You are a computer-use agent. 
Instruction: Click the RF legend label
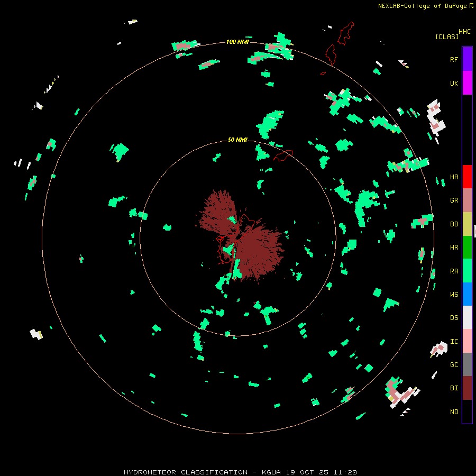pos(454,60)
